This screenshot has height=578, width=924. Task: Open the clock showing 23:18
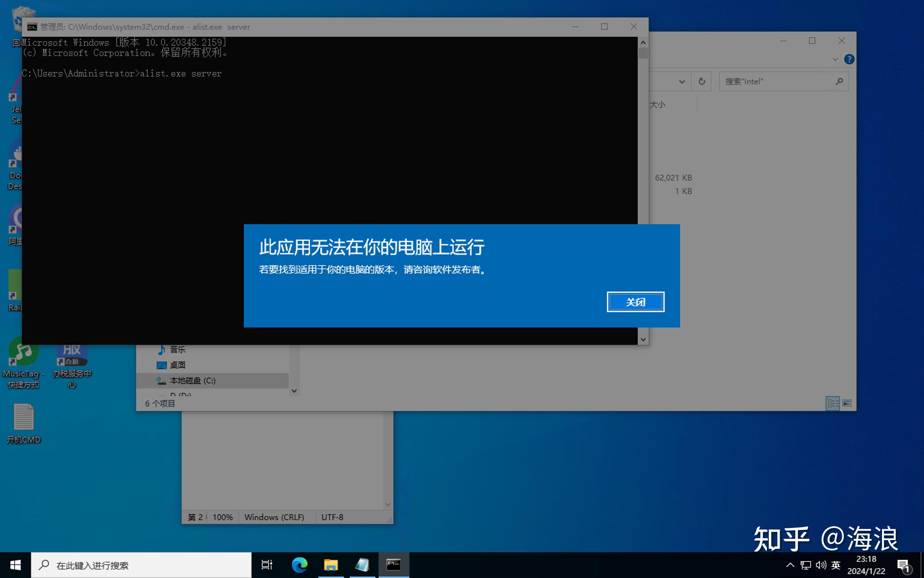(x=866, y=565)
